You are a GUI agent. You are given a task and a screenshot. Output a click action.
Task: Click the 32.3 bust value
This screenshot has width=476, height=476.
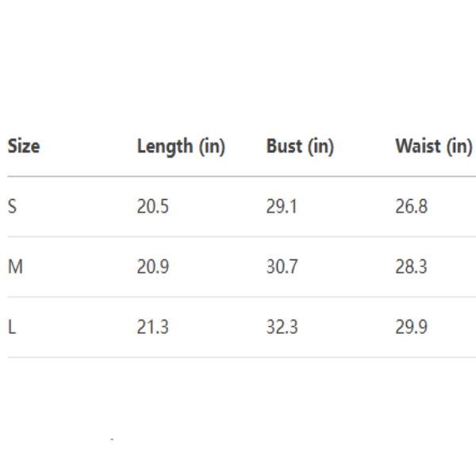[282, 327]
